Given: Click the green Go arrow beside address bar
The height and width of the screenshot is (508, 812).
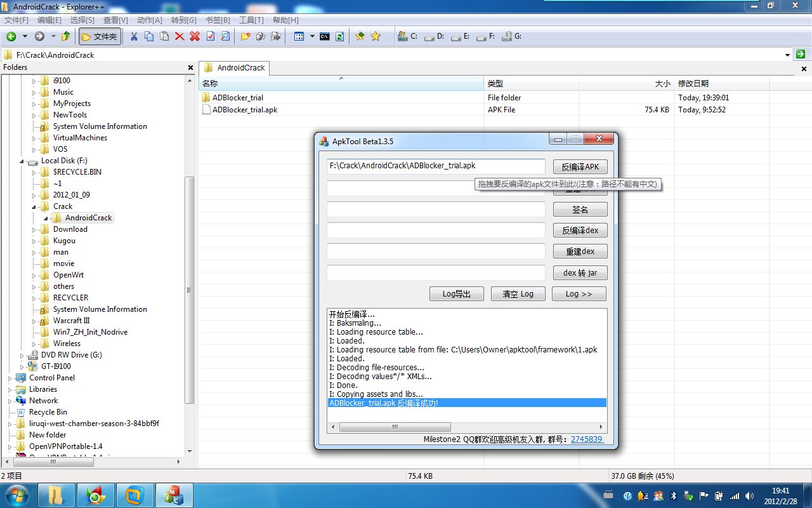Looking at the screenshot, I should coord(801,55).
